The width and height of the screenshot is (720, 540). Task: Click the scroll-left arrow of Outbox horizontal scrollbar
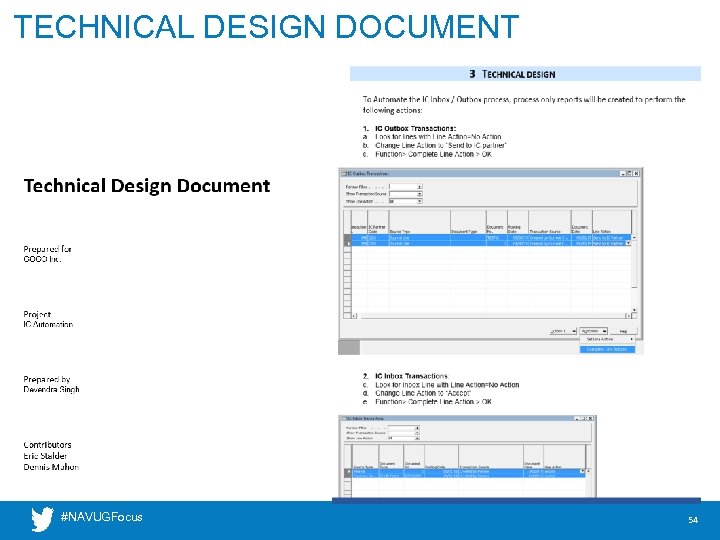[354, 316]
